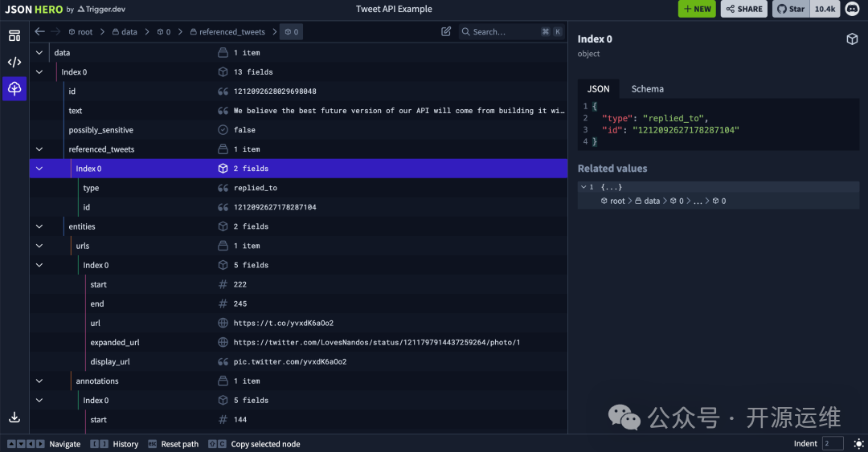The image size is (868, 452).
Task: Click the quote icon on the display_url row
Action: (x=223, y=362)
